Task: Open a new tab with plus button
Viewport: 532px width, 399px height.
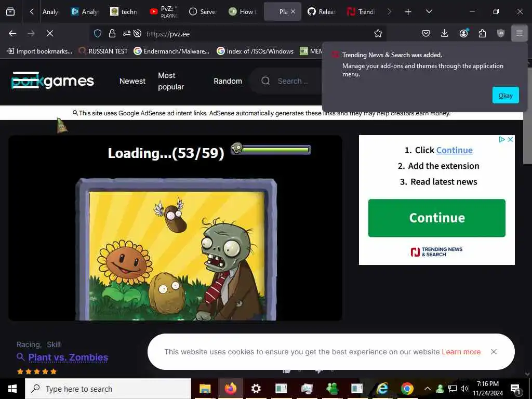Action: [x=408, y=12]
